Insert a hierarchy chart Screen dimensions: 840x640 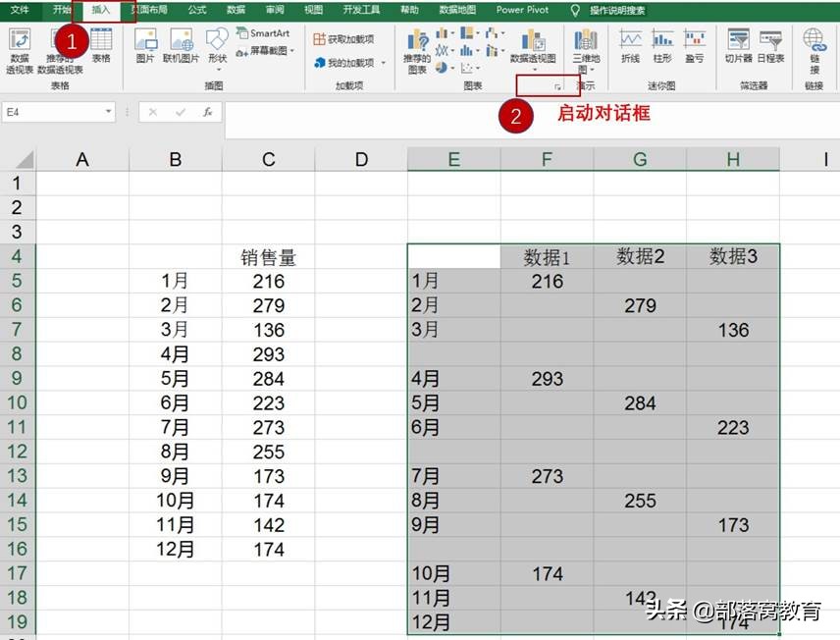pos(469,33)
